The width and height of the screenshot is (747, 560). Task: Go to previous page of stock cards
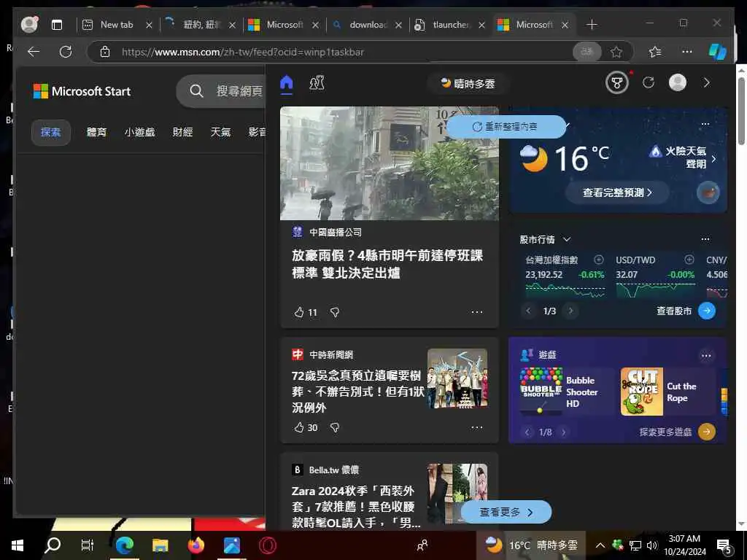(x=528, y=311)
